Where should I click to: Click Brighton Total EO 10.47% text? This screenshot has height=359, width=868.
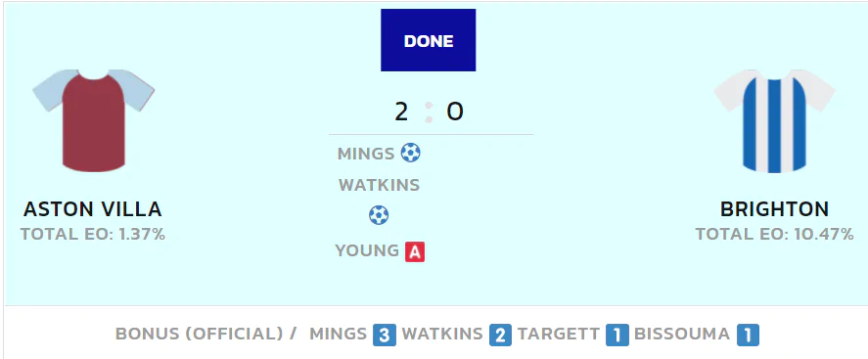[x=774, y=234]
